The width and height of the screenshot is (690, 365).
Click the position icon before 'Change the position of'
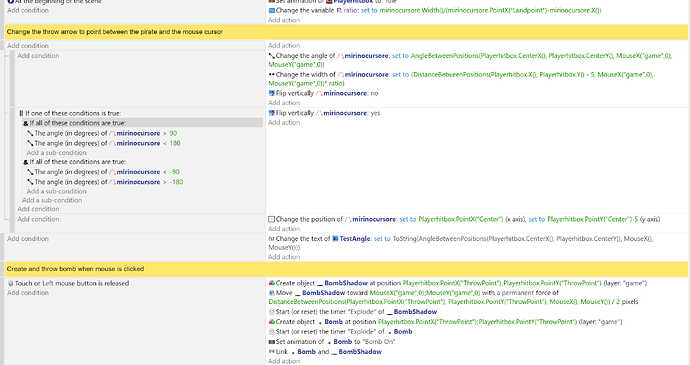(x=272, y=219)
